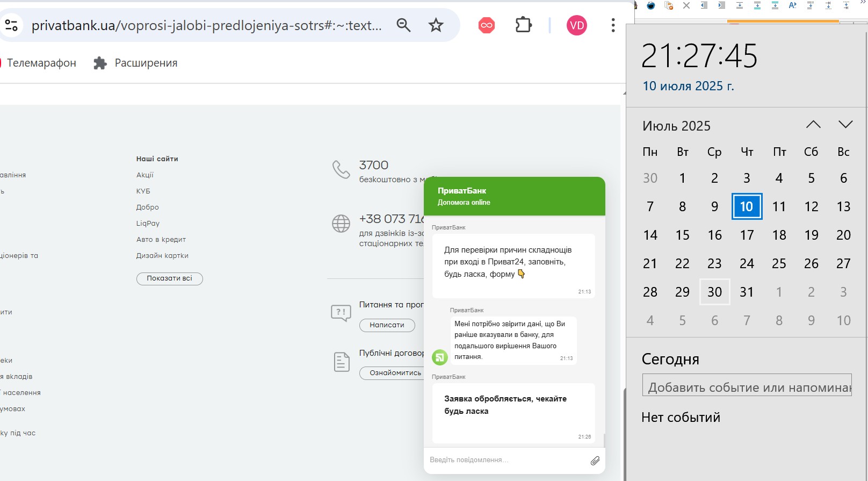Image resolution: width=868 pixels, height=481 pixels.
Task: Click the blue Cookie Monster icon in background toolbar
Action: tap(651, 5)
